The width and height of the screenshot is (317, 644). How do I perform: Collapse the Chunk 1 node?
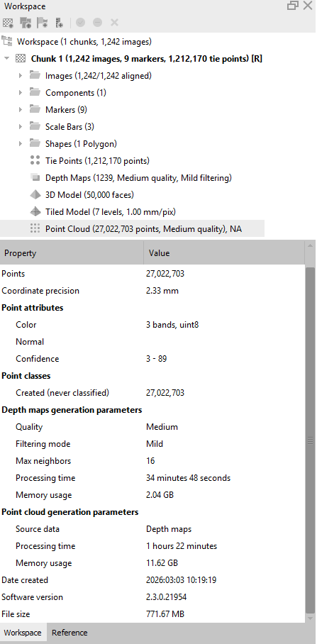pos(6,58)
